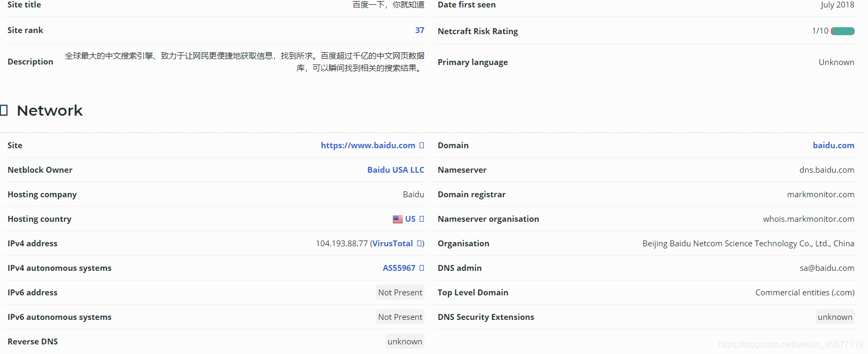Click the Hosting company label
The image size is (868, 354).
click(x=42, y=195)
